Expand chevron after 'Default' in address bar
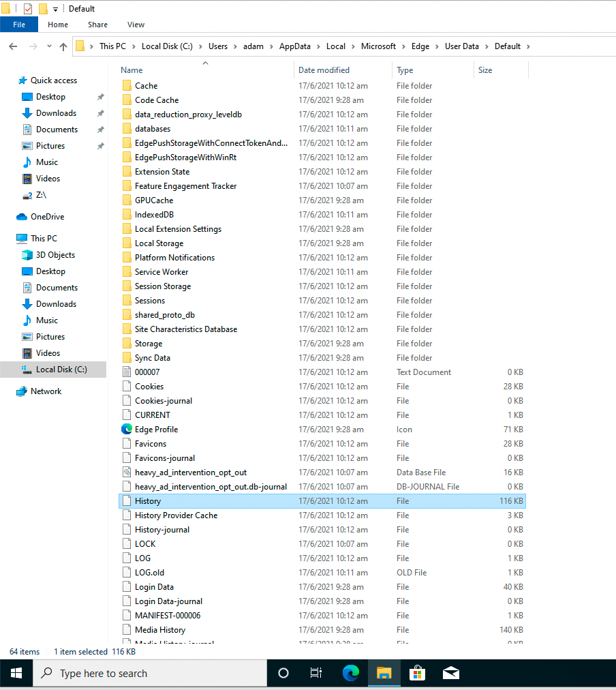 click(x=528, y=46)
